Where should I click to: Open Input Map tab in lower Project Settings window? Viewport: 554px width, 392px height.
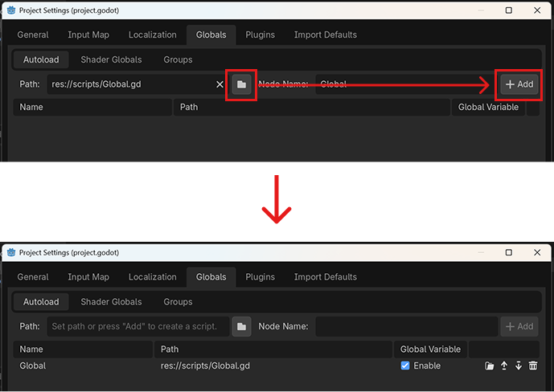[88, 277]
